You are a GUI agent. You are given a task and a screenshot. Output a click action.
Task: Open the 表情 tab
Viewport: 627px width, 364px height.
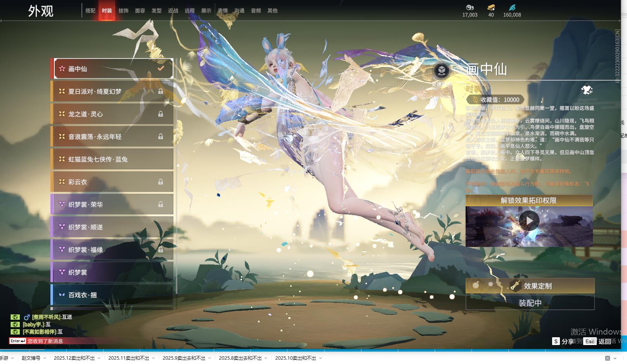pyautogui.click(x=223, y=11)
